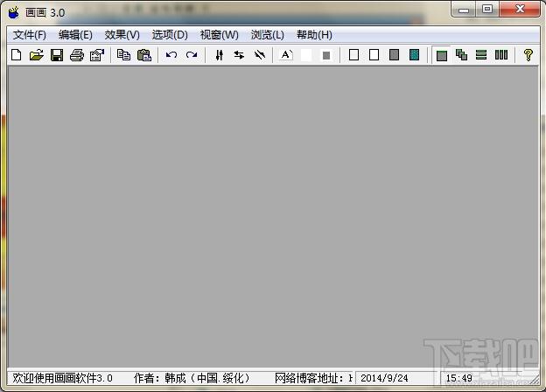This screenshot has height=392, width=546.
Task: Save using the floppy disk icon
Action: [x=57, y=55]
